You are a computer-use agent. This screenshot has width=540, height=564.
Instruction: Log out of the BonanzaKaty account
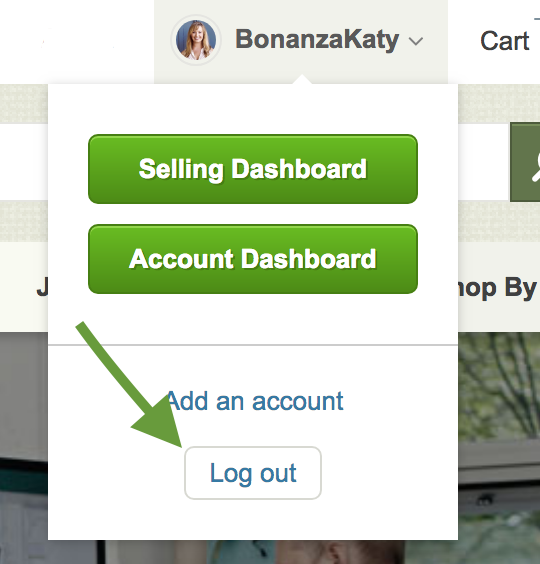click(253, 473)
